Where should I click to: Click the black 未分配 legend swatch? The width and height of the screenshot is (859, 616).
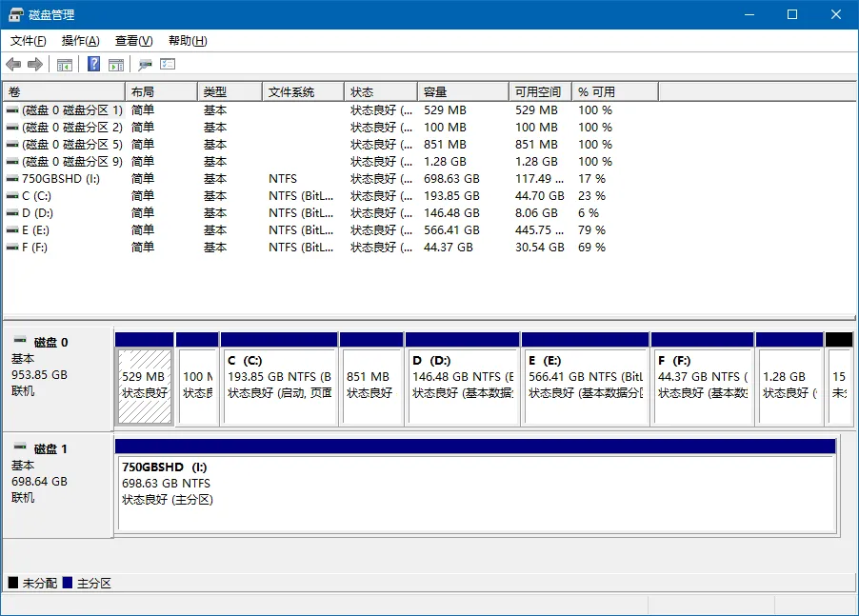click(x=13, y=583)
